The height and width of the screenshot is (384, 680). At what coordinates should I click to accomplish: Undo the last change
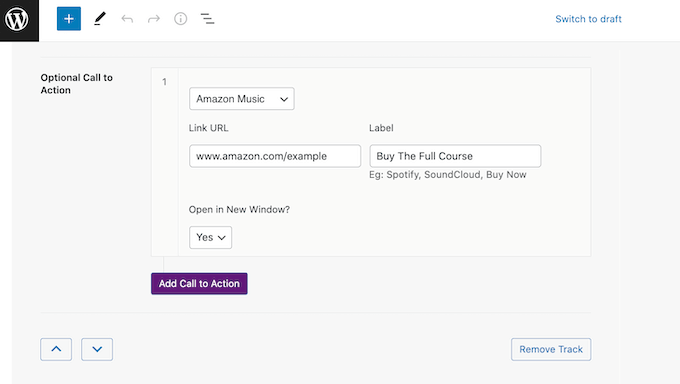127,19
